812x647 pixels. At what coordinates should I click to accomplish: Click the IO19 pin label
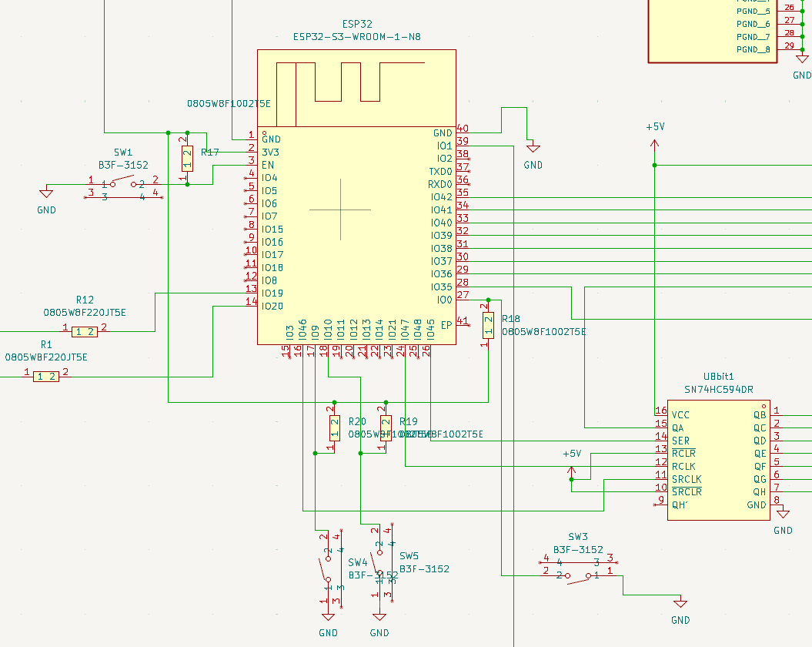tap(272, 293)
